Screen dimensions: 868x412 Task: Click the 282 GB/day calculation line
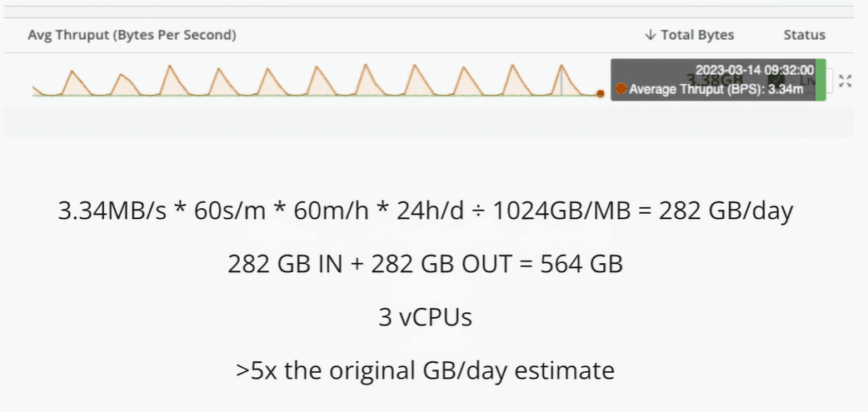pyautogui.click(x=425, y=211)
